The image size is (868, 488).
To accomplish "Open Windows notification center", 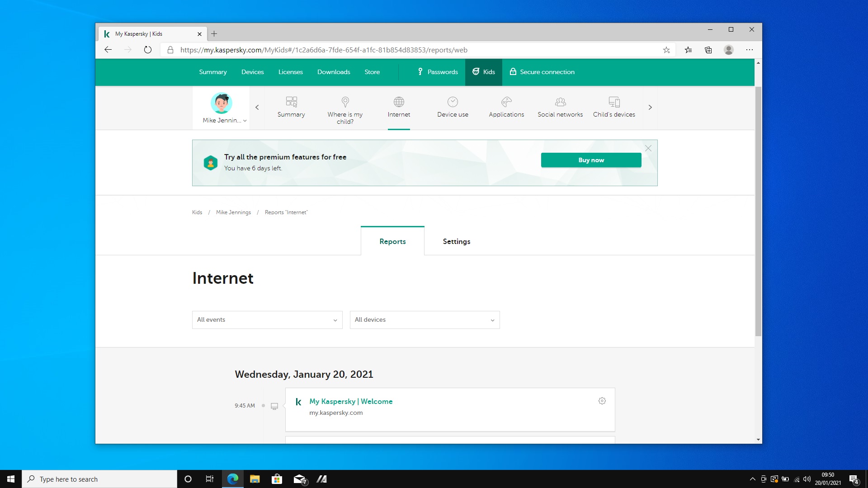I will 854,479.
